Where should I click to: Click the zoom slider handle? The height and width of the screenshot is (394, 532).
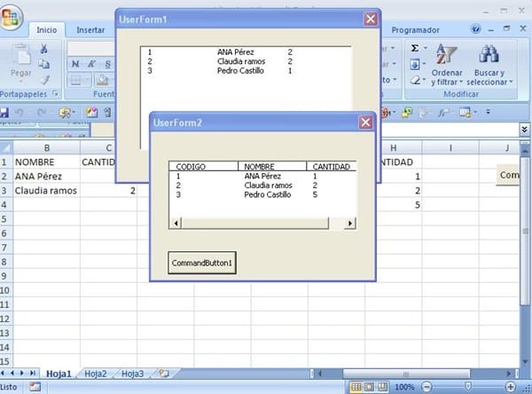click(x=468, y=387)
